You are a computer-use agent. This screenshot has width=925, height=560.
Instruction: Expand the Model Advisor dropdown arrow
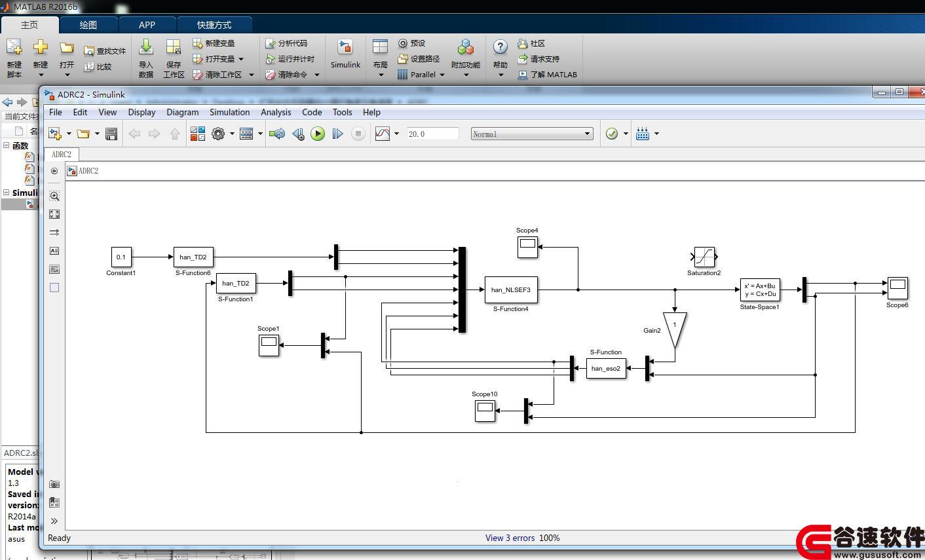coord(626,134)
